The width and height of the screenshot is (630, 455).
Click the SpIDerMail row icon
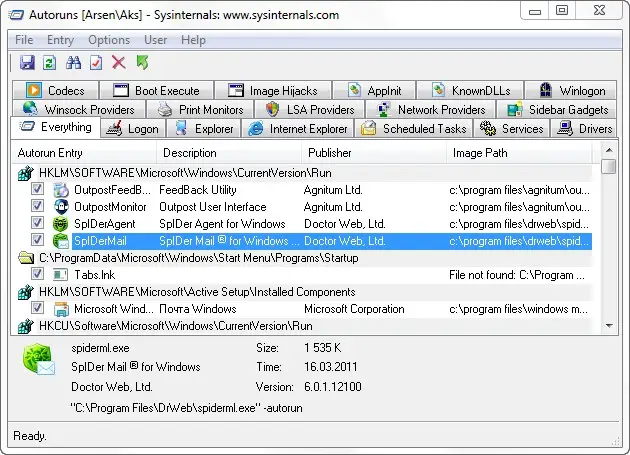pos(61,241)
